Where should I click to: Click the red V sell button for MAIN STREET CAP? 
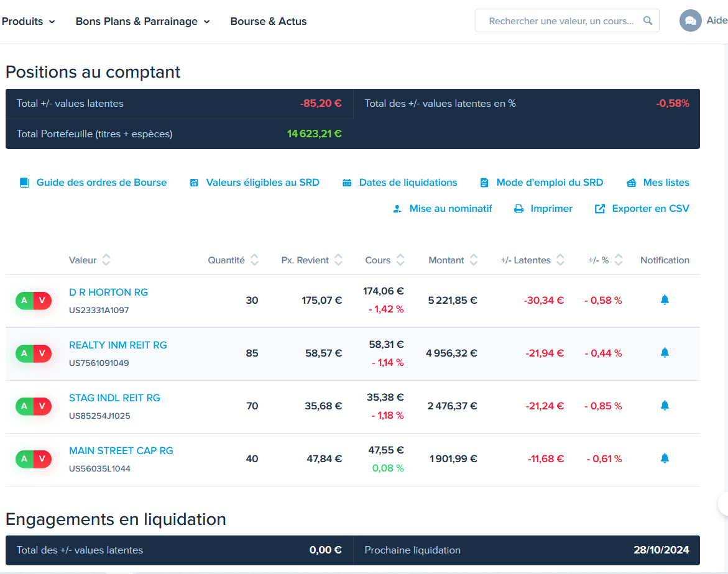pos(42,459)
